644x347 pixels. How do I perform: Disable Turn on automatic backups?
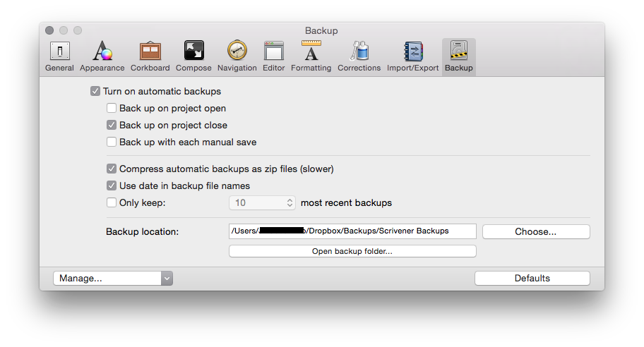(95, 91)
